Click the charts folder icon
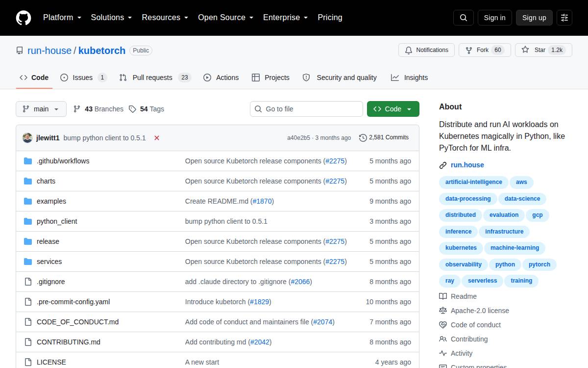588x368 pixels. pos(28,181)
